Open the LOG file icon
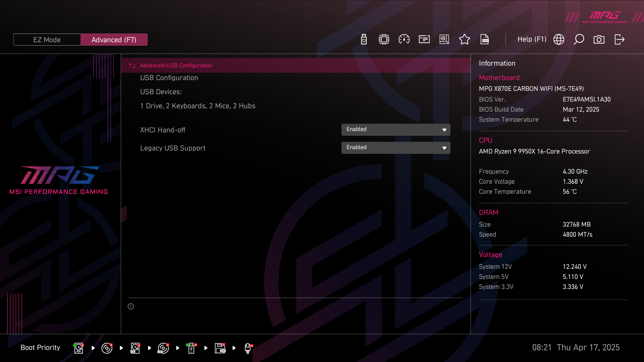644x362 pixels. pyautogui.click(x=485, y=40)
